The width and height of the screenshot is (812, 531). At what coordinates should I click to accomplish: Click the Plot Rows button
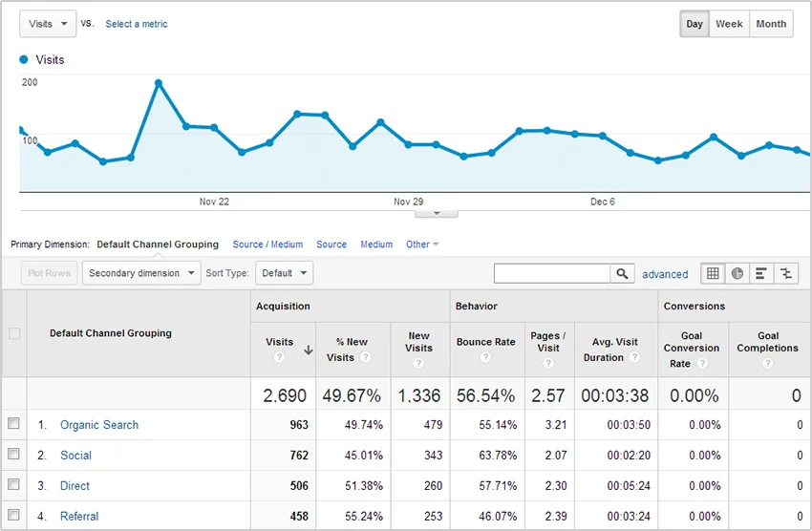click(49, 273)
